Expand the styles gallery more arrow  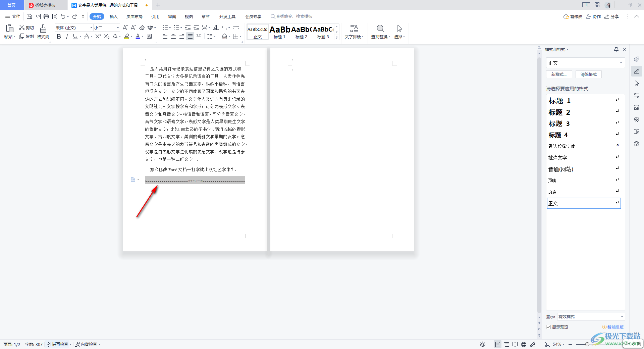(x=337, y=37)
